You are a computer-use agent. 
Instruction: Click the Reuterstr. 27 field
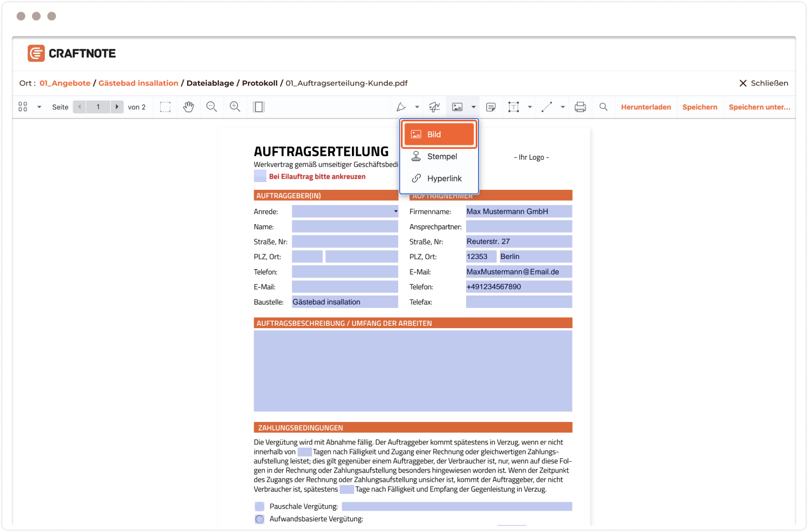tap(519, 242)
